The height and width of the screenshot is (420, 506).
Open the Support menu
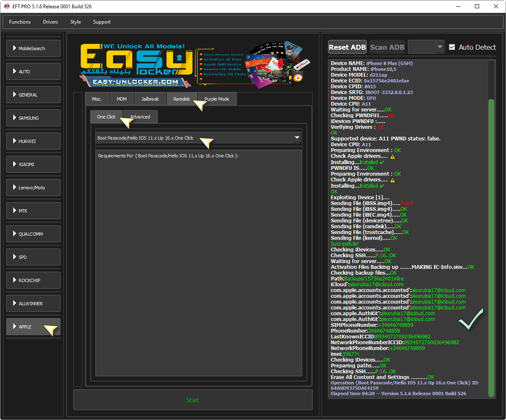click(x=102, y=22)
